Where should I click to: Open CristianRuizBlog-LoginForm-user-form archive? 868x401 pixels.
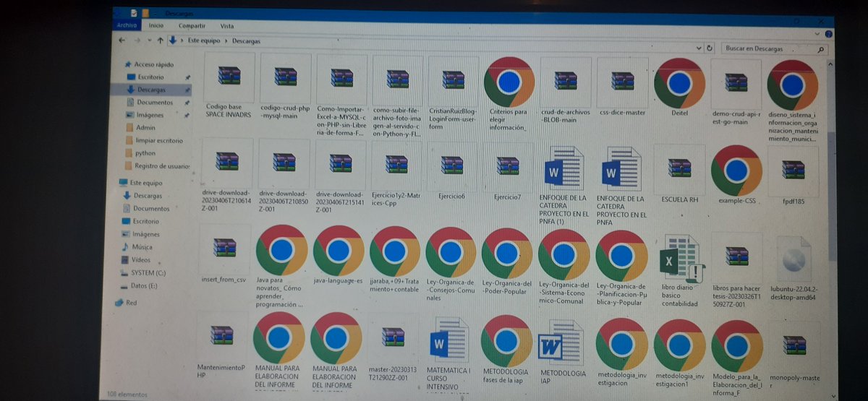(x=453, y=92)
